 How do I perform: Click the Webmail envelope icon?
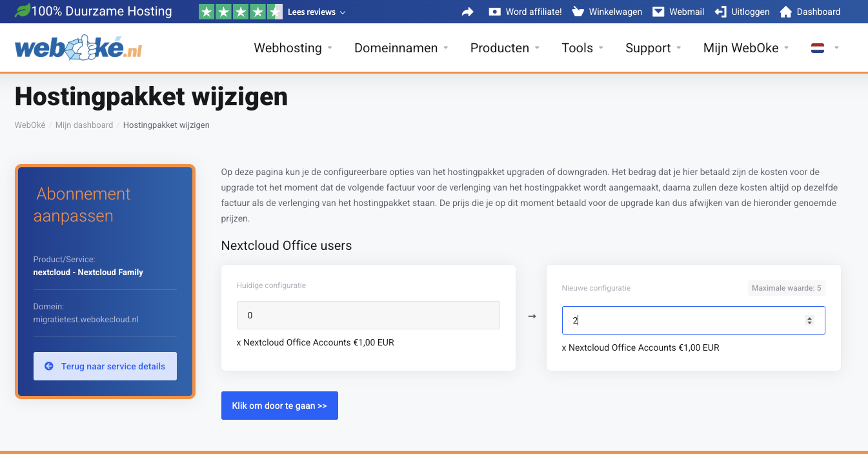click(x=658, y=12)
